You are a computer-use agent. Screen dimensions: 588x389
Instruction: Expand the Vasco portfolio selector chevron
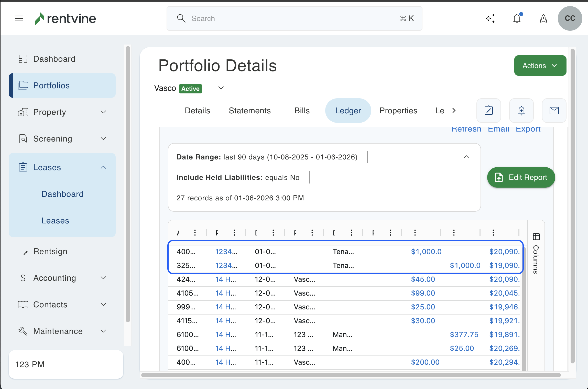pyautogui.click(x=221, y=88)
